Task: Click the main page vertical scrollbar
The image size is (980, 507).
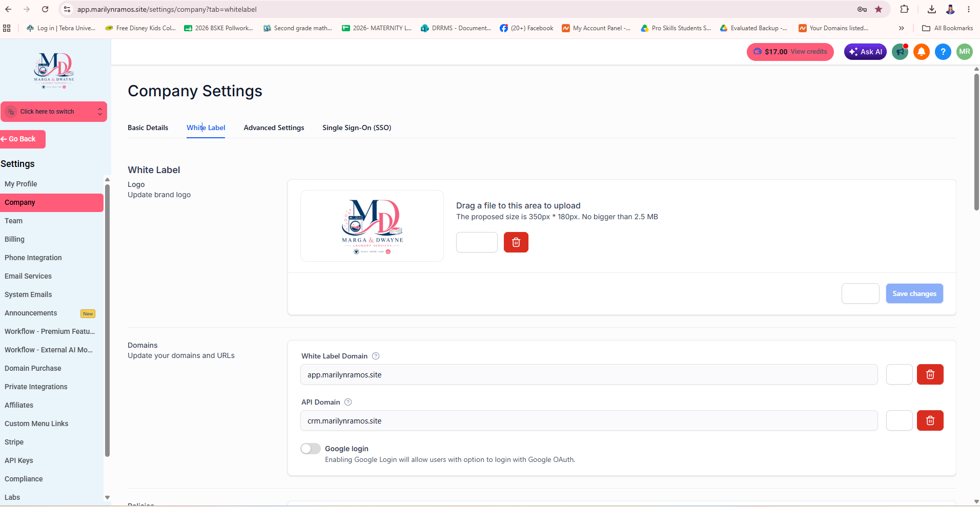Action: (976, 142)
